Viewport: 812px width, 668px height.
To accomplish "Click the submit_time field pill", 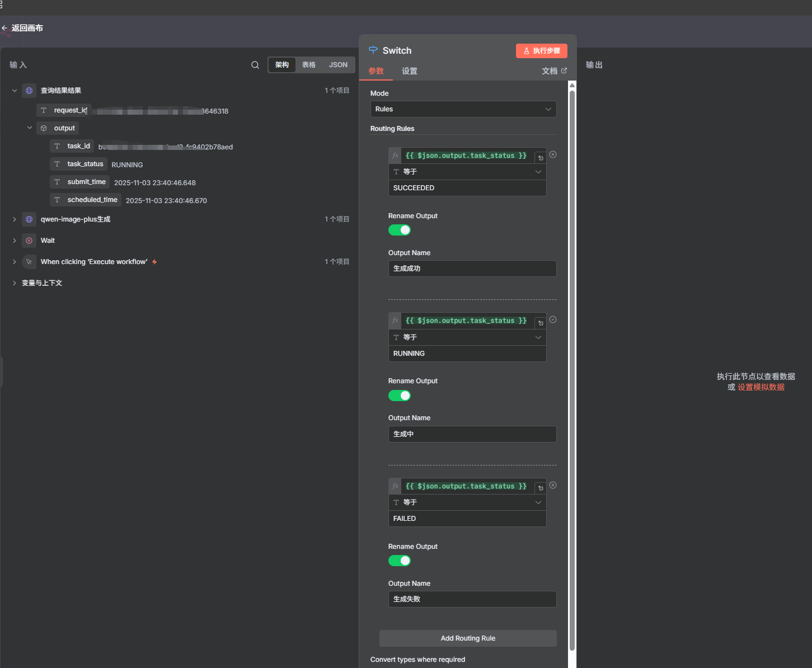I will coord(80,182).
